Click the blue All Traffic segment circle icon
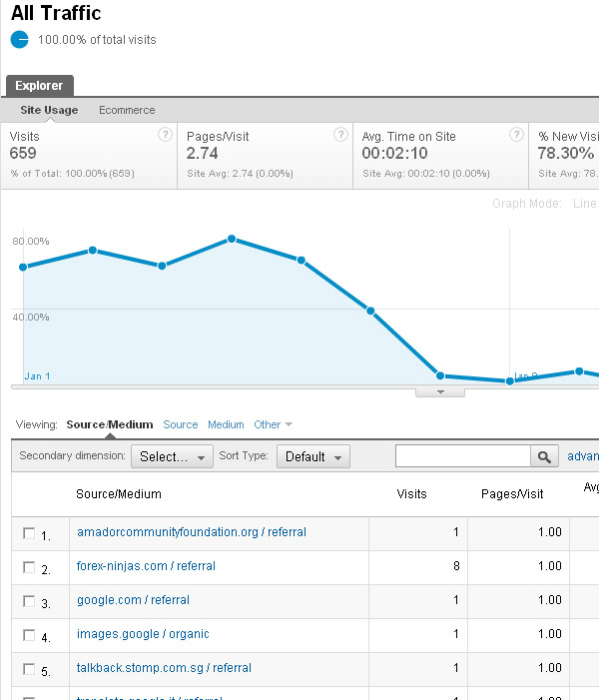This screenshot has width=599, height=700. pyautogui.click(x=20, y=39)
